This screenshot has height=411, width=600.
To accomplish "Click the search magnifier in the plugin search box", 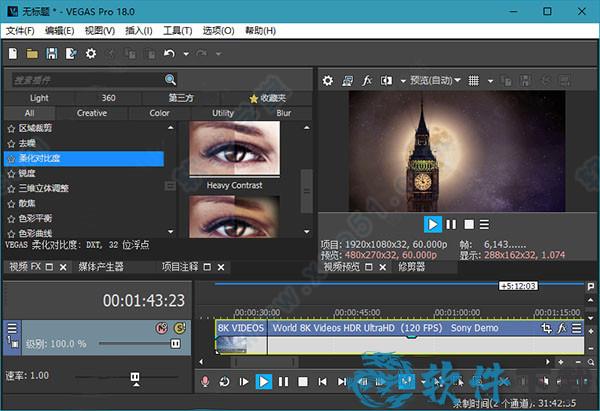I will (171, 80).
